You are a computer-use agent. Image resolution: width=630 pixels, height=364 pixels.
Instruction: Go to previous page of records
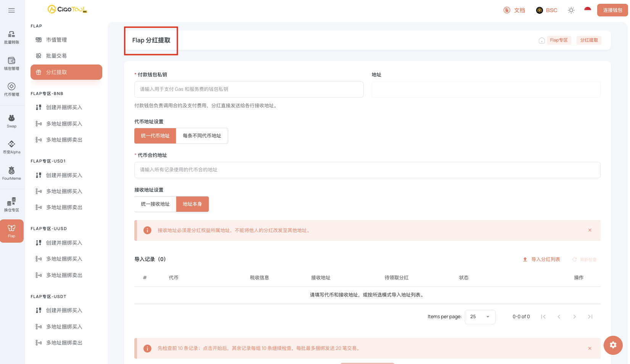click(x=559, y=317)
